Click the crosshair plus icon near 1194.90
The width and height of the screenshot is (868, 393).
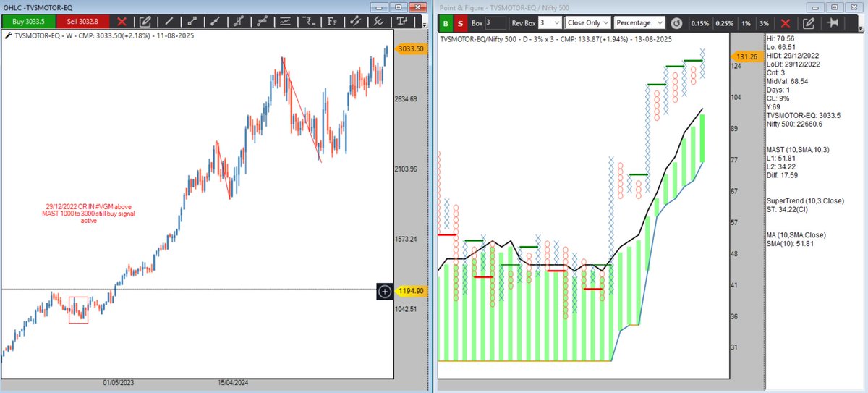tap(386, 291)
